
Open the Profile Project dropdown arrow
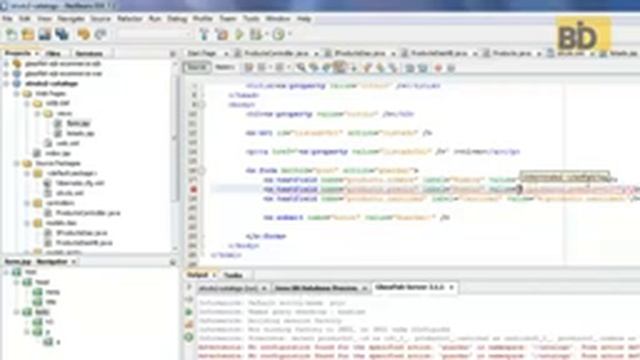(289, 35)
